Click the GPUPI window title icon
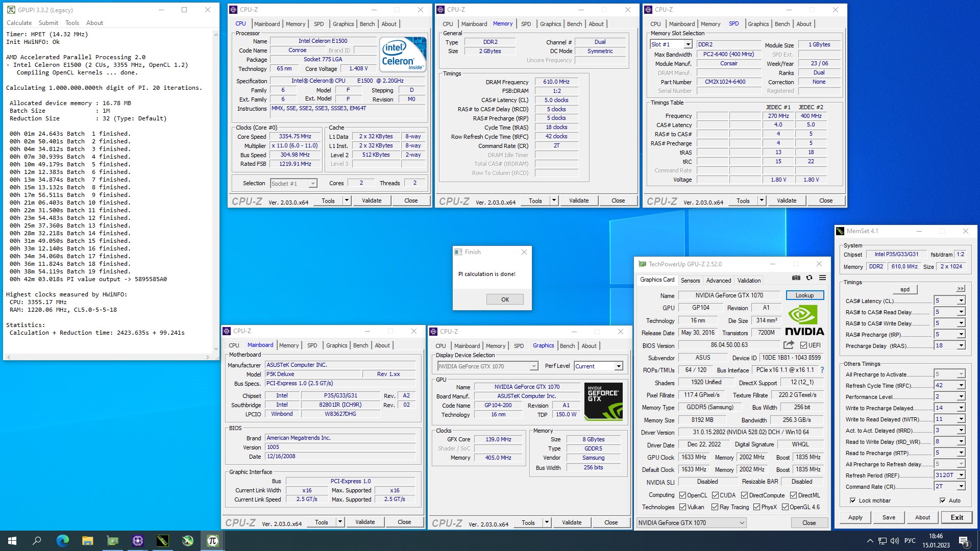 click(11, 10)
